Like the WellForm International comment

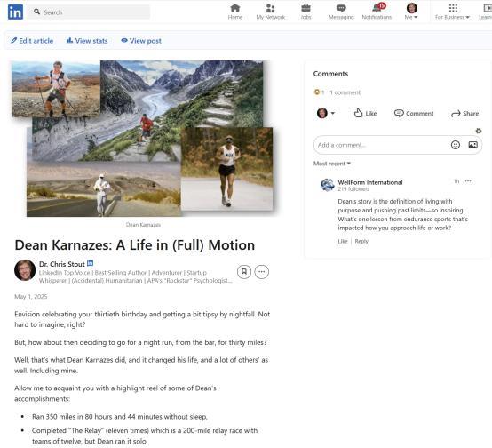(x=343, y=241)
